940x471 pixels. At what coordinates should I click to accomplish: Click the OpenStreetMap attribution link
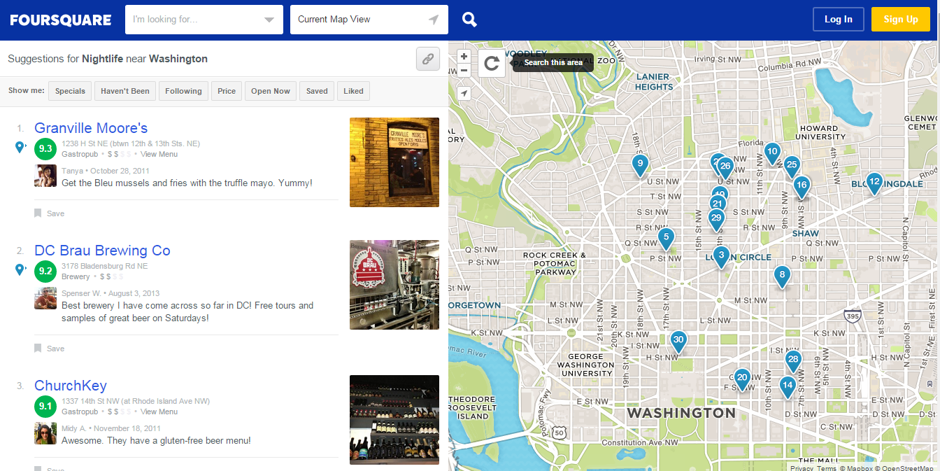pyautogui.click(x=905, y=468)
